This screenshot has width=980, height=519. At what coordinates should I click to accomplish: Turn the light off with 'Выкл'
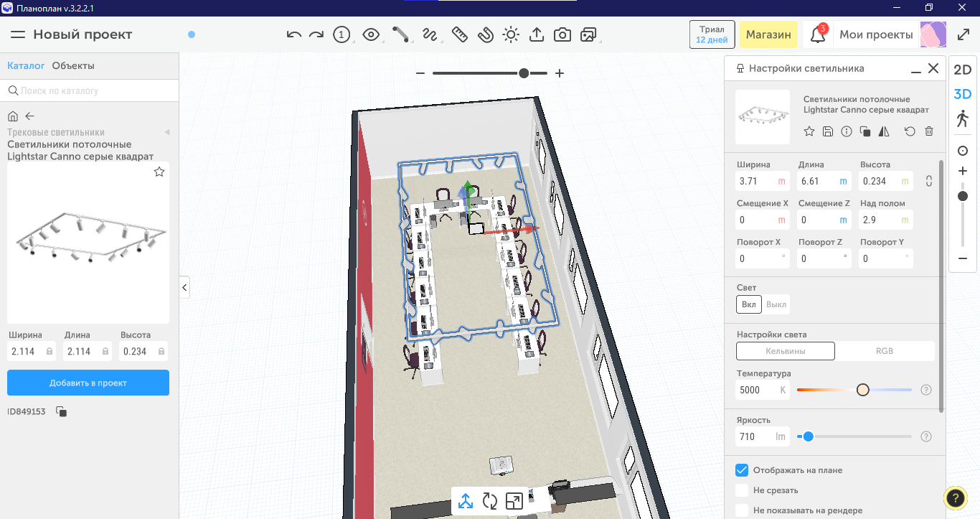pos(776,304)
